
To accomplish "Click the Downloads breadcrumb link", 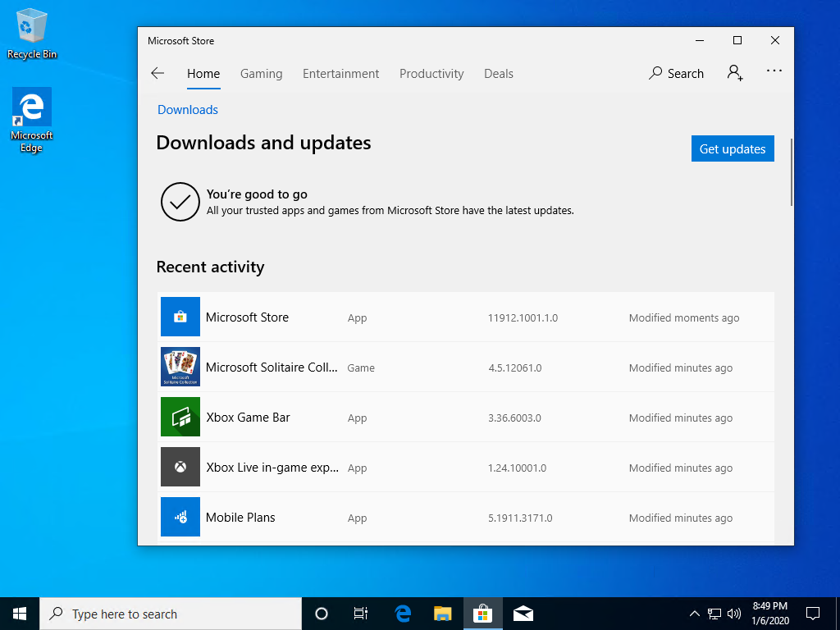I will [188, 110].
